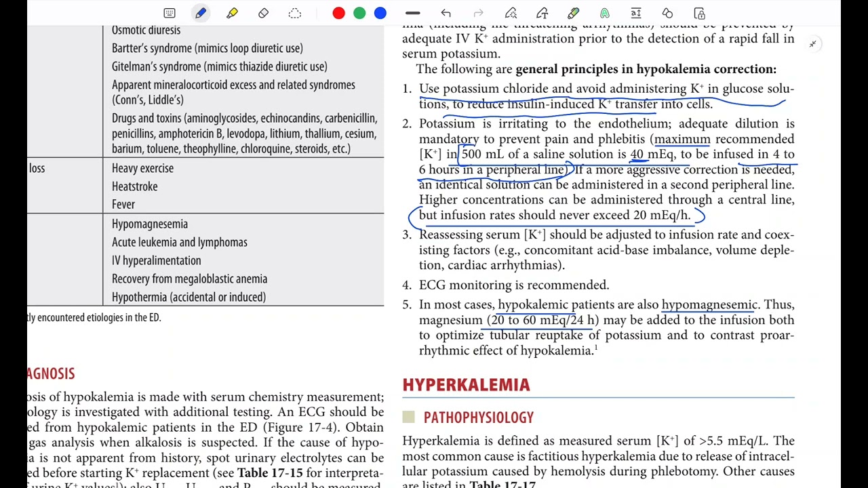This screenshot has height=488, width=868.
Task: Open the keyboard input tool
Action: coord(170,13)
